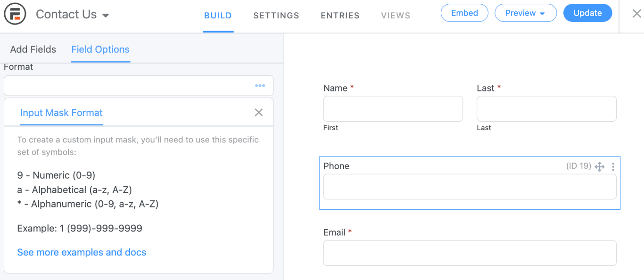Close the form builder editor
The width and height of the screenshot is (644, 280).
pos(636,13)
